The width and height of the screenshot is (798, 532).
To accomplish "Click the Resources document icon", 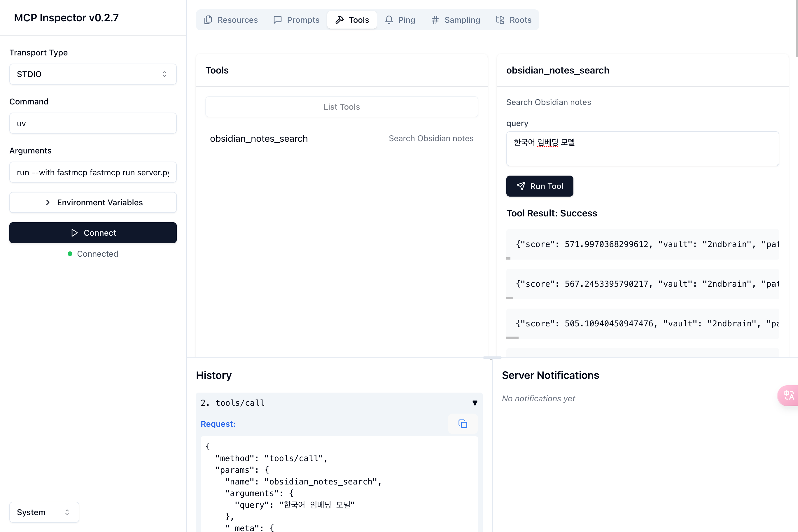I will 208,20.
